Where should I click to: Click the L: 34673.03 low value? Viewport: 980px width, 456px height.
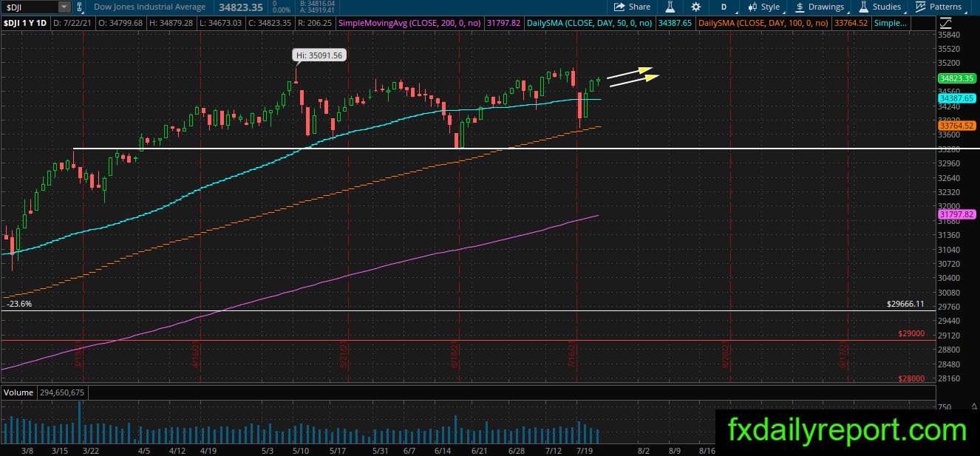point(220,23)
